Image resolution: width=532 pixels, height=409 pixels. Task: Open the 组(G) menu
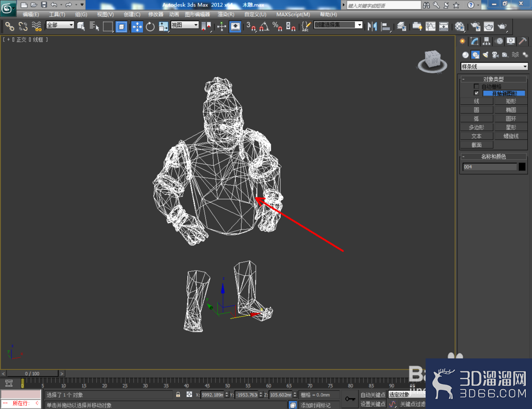click(81, 14)
